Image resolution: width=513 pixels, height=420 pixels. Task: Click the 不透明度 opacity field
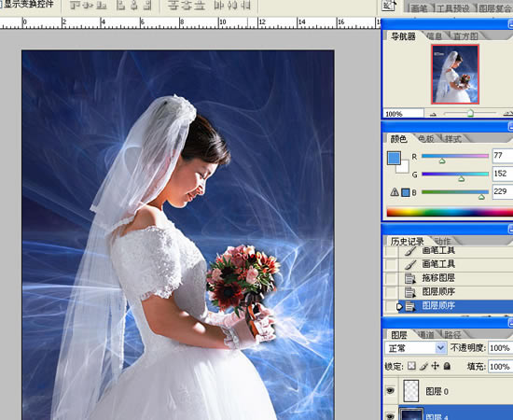click(x=500, y=347)
